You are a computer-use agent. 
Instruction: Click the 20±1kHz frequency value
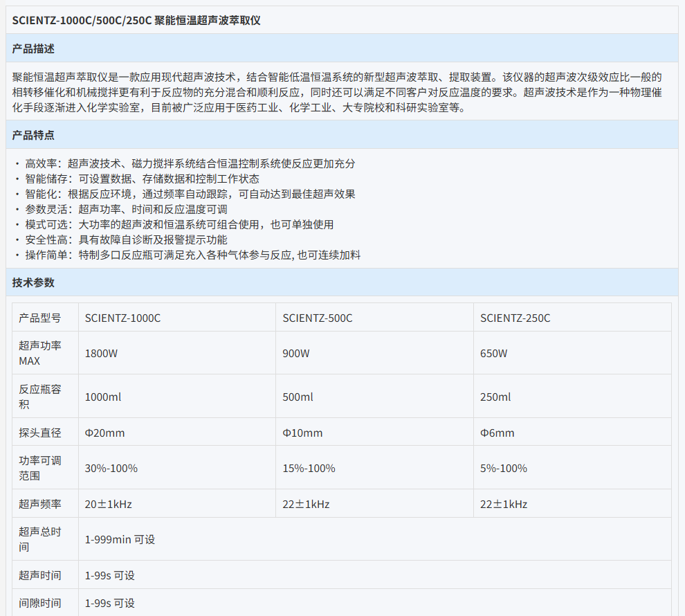(x=108, y=505)
